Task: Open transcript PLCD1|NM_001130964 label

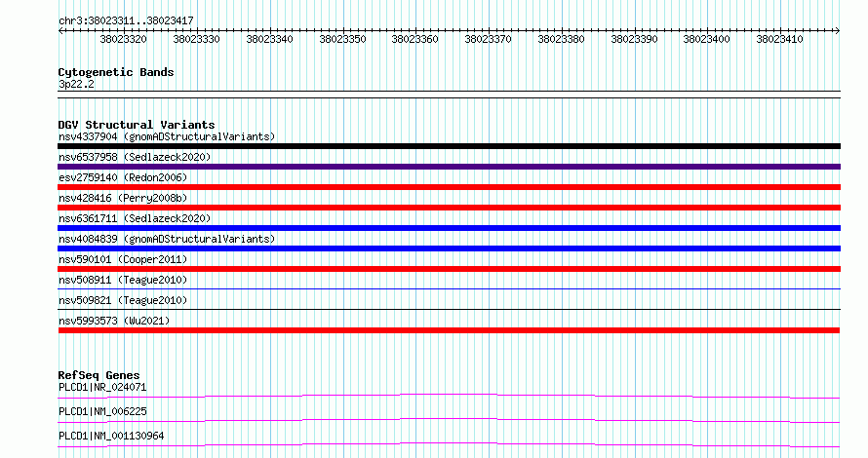Action: [111, 436]
